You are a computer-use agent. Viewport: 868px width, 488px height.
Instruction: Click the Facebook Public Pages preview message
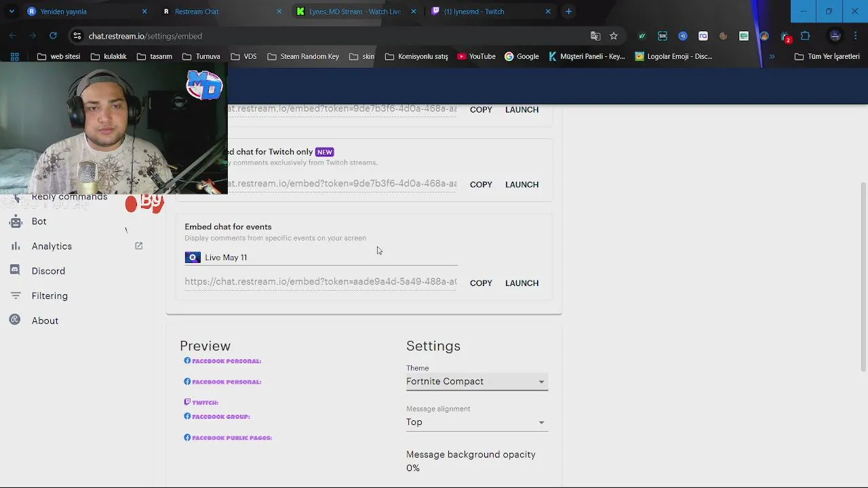[228, 438]
